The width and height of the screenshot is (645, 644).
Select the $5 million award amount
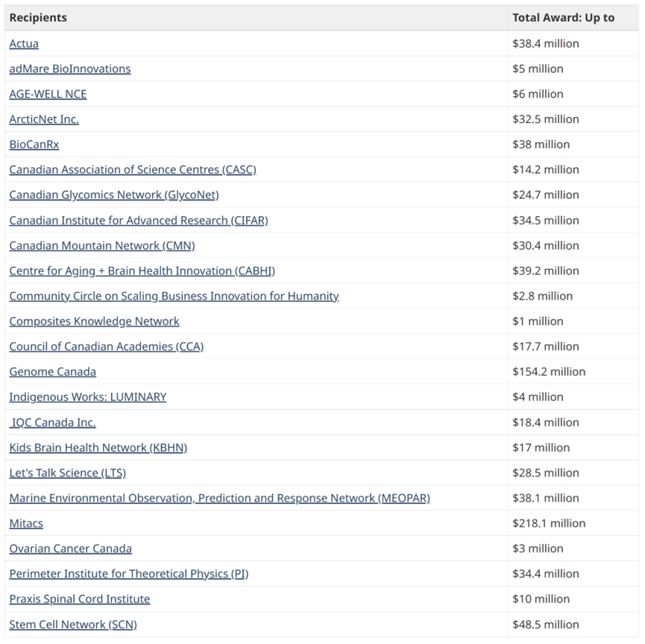[x=538, y=69]
